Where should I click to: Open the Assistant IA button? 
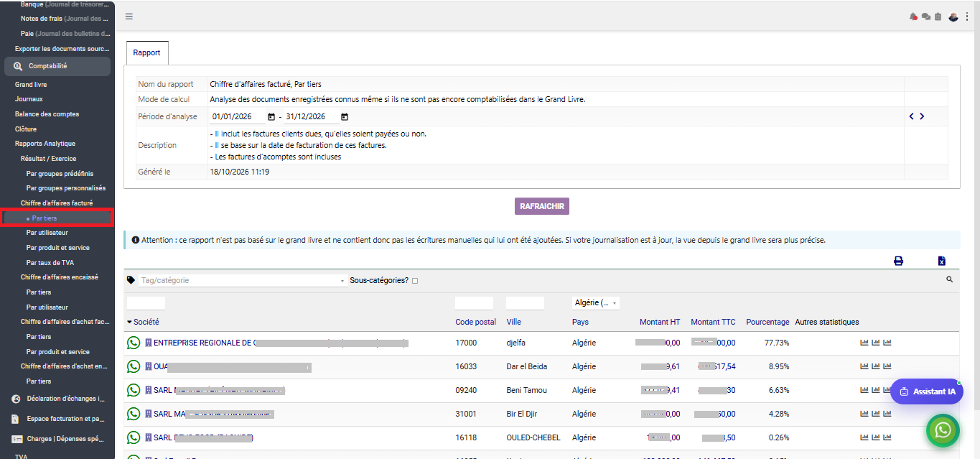pos(927,391)
